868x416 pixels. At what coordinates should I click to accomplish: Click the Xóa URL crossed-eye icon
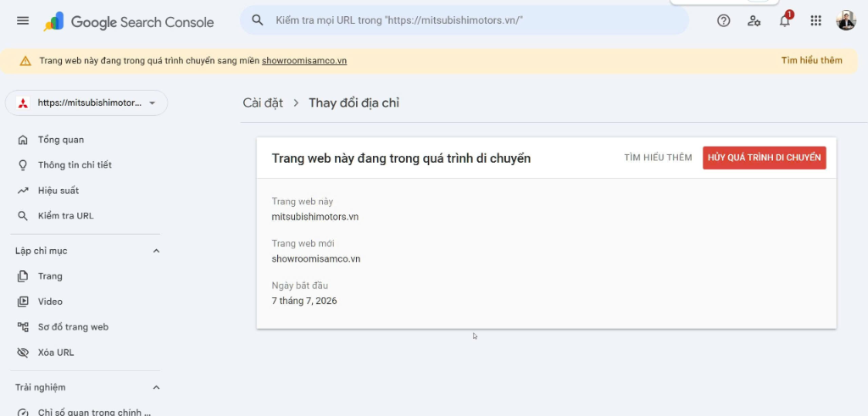point(23,352)
